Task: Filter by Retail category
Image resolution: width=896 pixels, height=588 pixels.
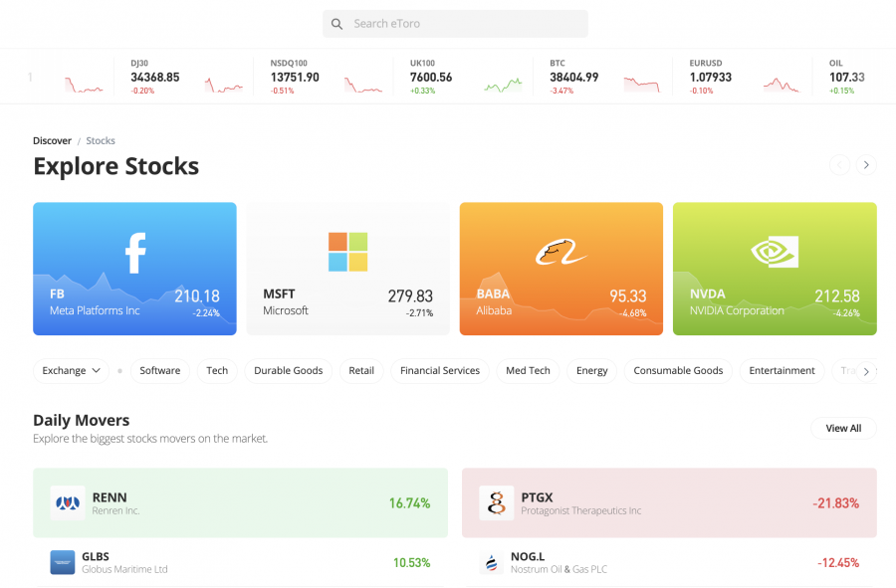Action: pos(361,370)
